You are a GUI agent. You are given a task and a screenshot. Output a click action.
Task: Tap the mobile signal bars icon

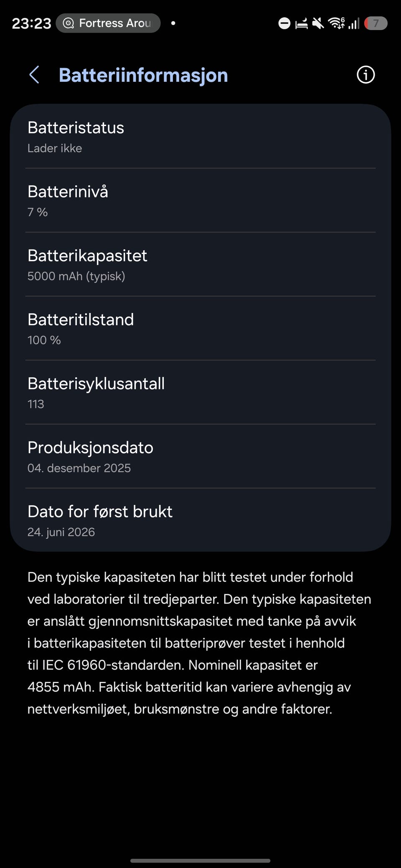[354, 23]
